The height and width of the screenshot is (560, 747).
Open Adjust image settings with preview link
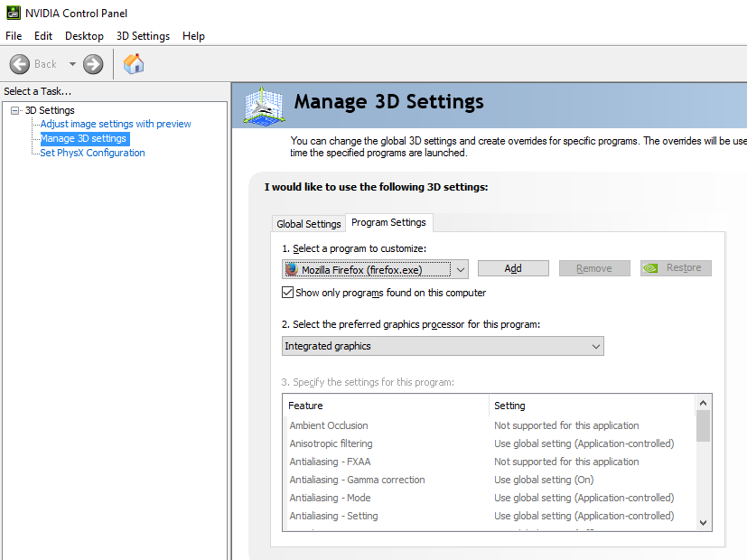pyautogui.click(x=116, y=124)
